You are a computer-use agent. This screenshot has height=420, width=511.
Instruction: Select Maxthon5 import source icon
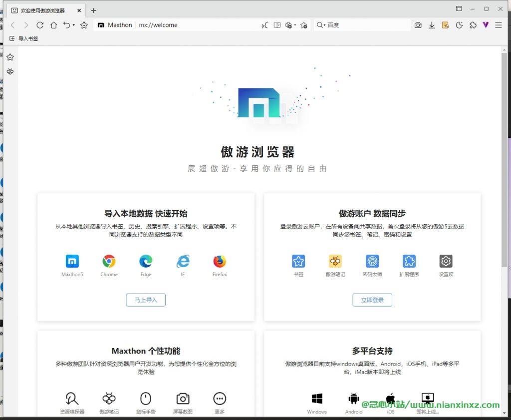coord(72,261)
